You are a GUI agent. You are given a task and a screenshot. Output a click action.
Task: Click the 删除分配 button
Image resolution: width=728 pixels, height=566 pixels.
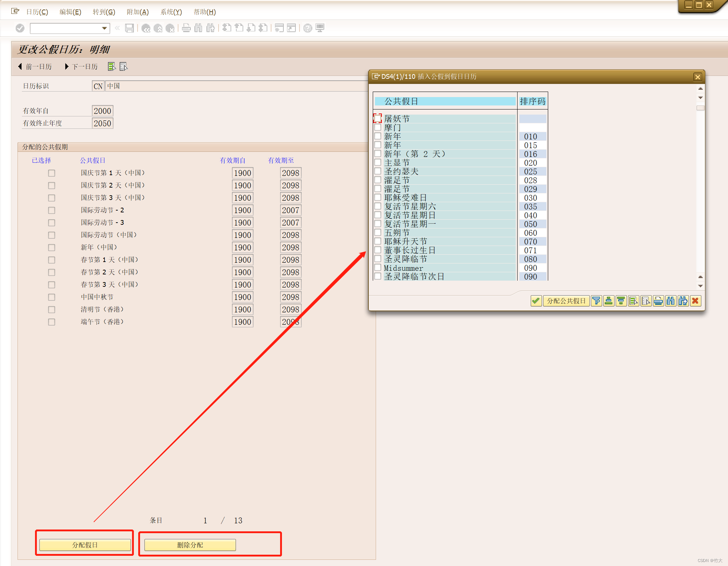[190, 545]
